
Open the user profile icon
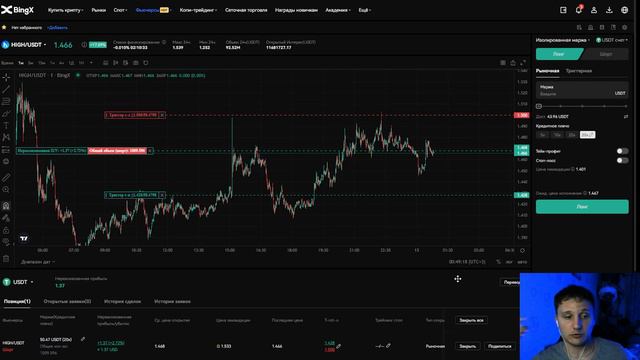tap(594, 10)
